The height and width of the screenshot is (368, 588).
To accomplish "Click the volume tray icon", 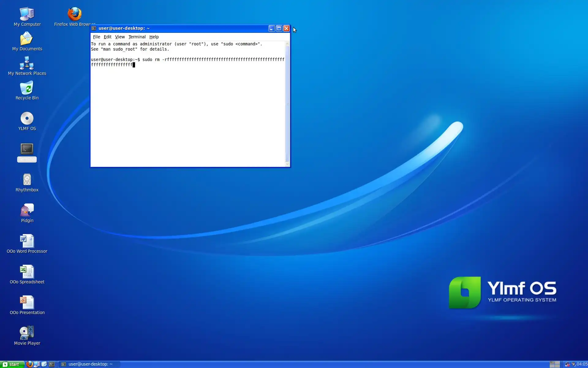I will point(573,364).
